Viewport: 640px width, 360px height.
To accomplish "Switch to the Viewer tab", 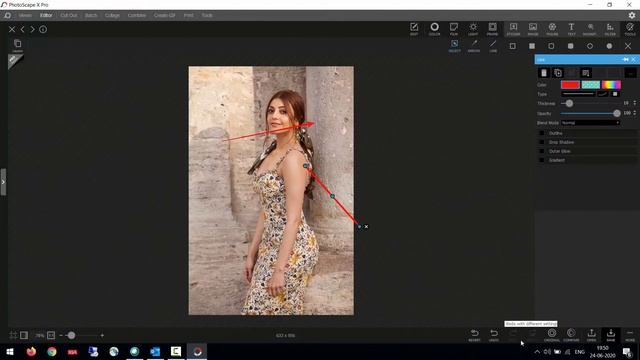I will coord(25,15).
